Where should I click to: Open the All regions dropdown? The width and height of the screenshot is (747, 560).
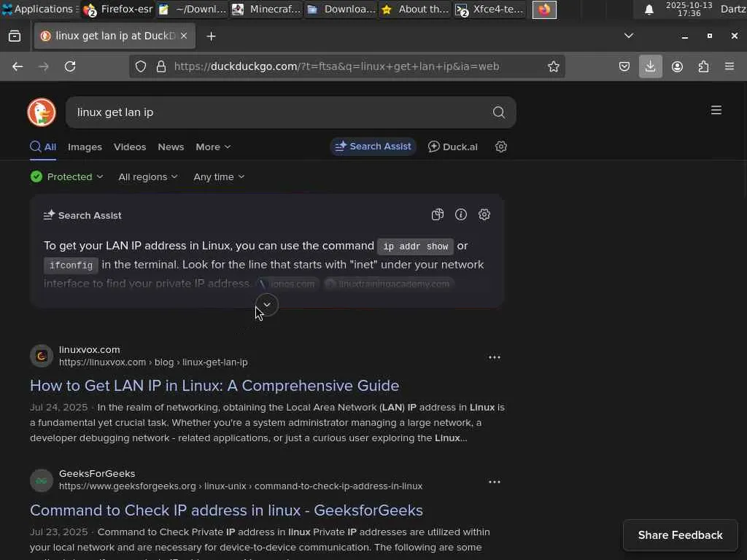147,176
